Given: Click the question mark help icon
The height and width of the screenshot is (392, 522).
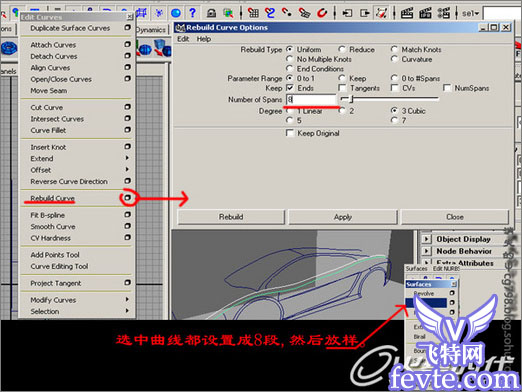Looking at the screenshot, I should [x=192, y=13].
